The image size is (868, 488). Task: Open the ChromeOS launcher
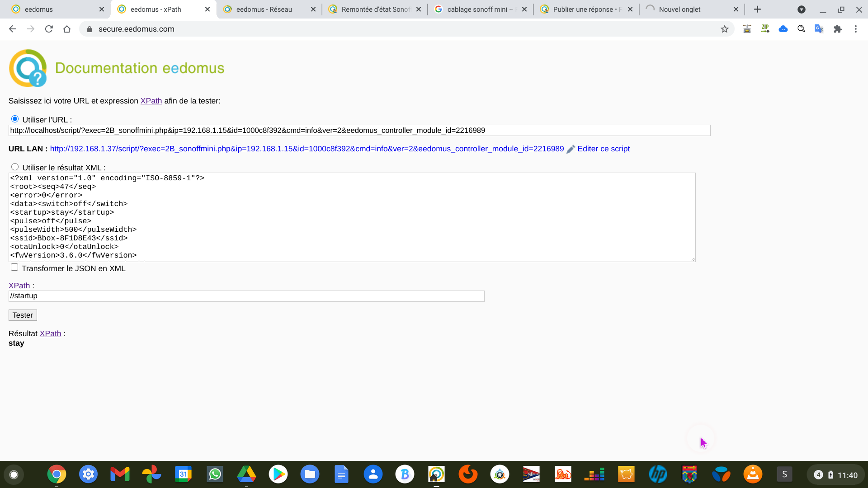(14, 474)
